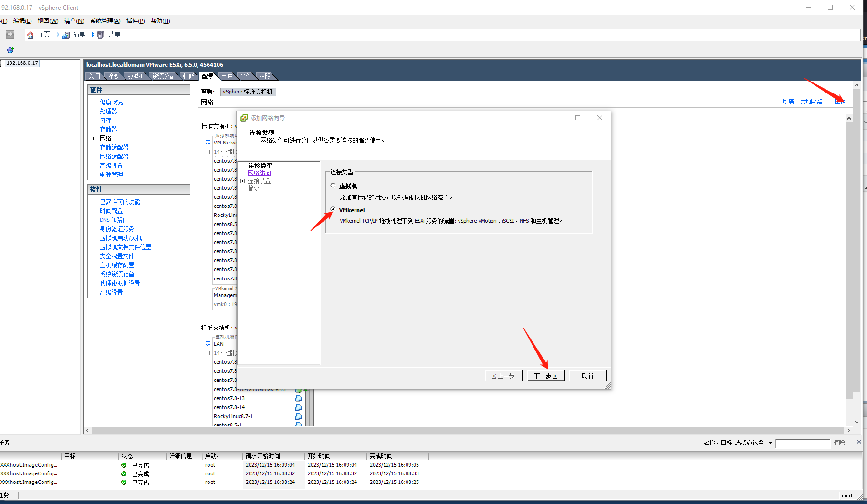The width and height of the screenshot is (867, 504).
Task: Switch to the 用户 tab
Action: pyautogui.click(x=227, y=76)
